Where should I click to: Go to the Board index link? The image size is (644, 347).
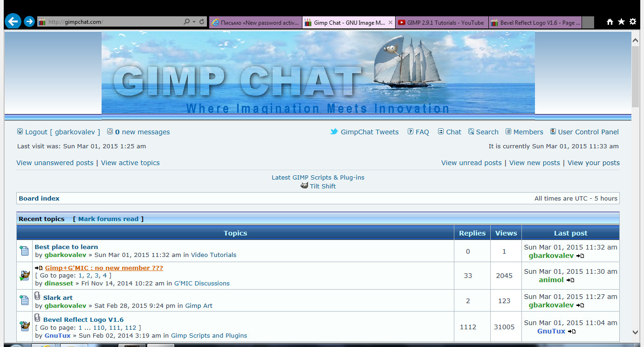(39, 198)
